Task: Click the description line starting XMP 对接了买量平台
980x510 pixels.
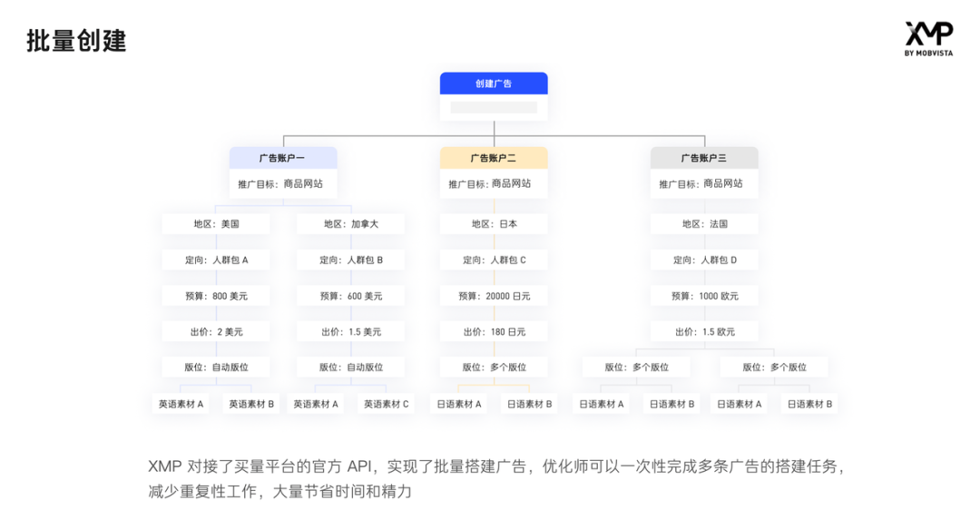Action: (497, 466)
